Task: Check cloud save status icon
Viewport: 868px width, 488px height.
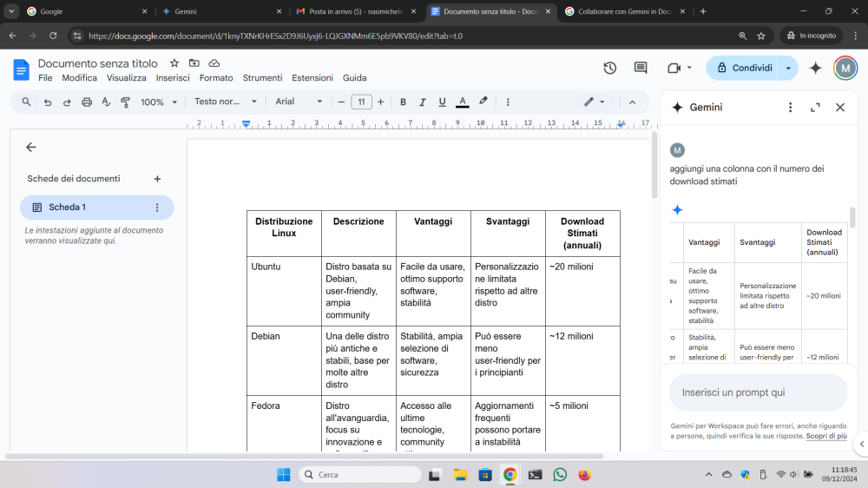Action: click(x=214, y=63)
